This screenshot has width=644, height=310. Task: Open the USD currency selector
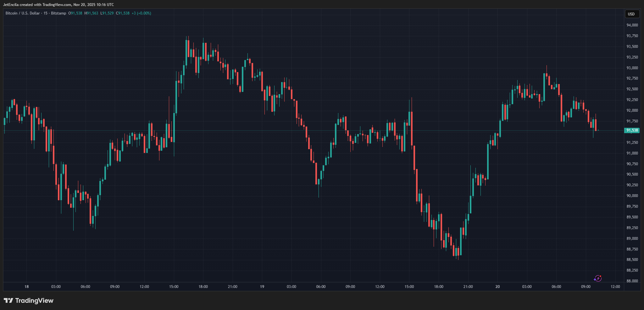click(x=631, y=14)
